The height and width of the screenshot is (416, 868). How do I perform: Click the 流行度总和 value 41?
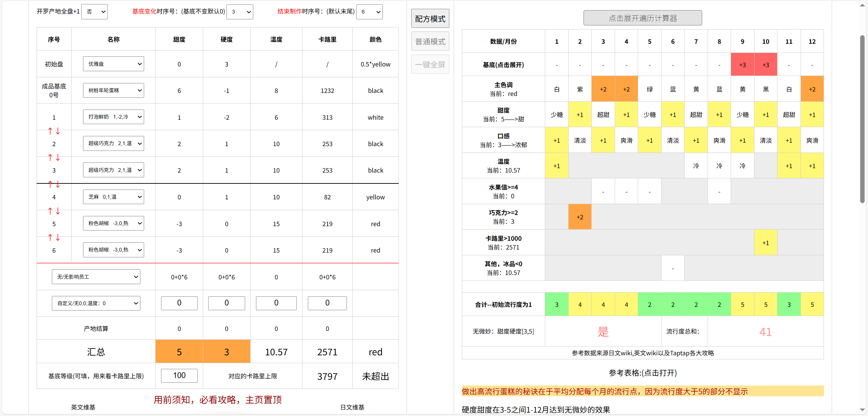[x=765, y=332]
